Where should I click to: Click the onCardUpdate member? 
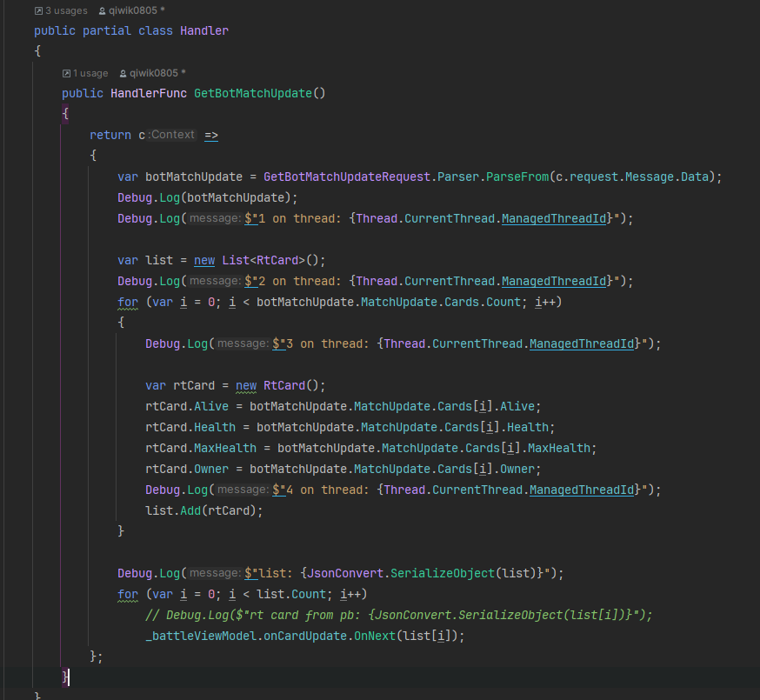pyautogui.click(x=305, y=635)
